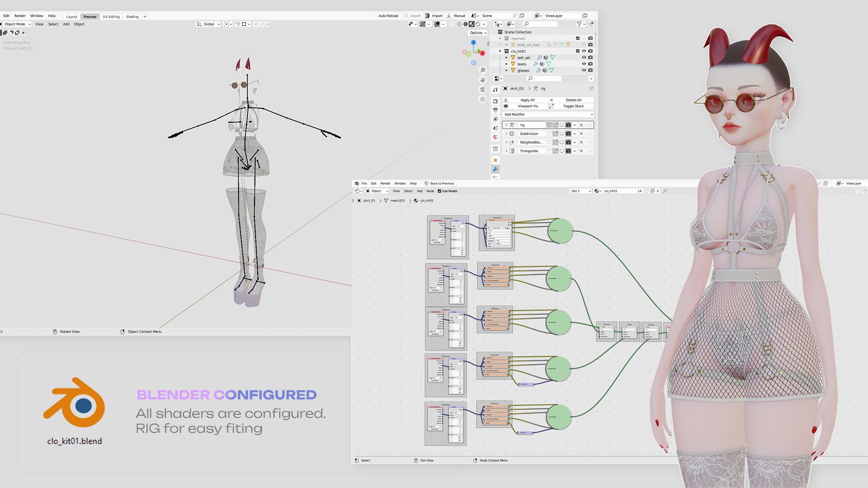Toggle the Use Nodes checkbox

point(439,191)
